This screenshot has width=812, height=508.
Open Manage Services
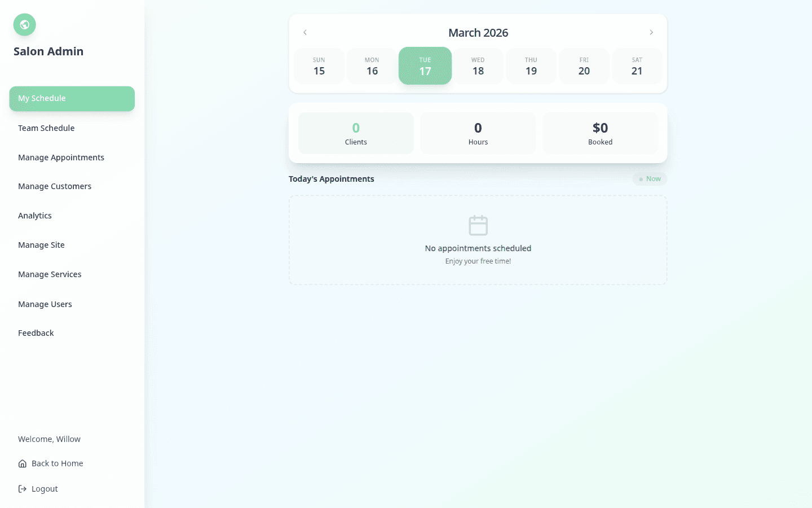(50, 274)
